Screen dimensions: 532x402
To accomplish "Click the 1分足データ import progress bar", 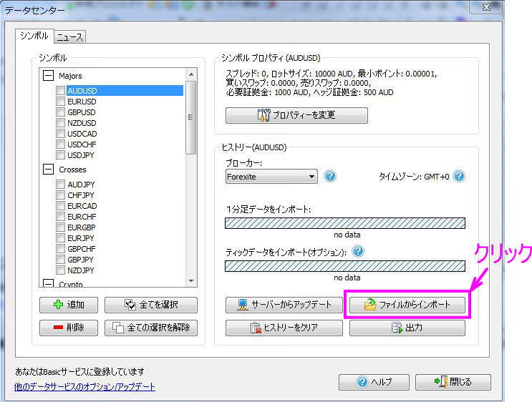I will pos(345,223).
